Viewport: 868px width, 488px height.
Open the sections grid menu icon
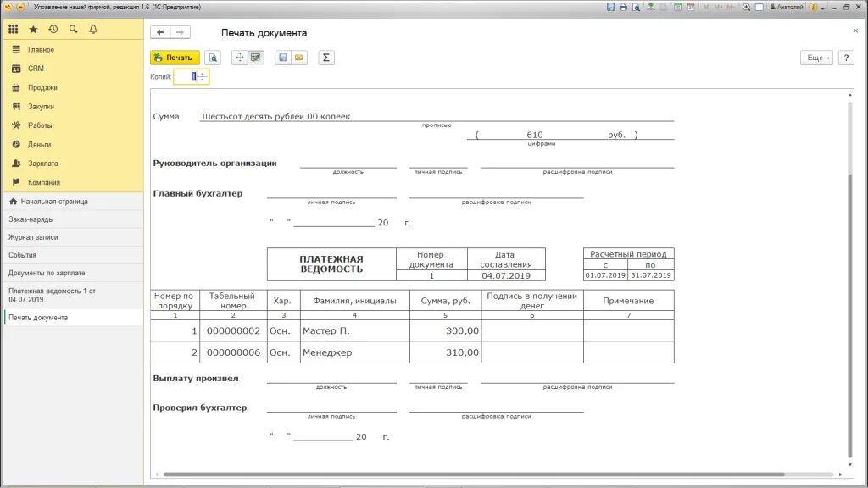14,29
